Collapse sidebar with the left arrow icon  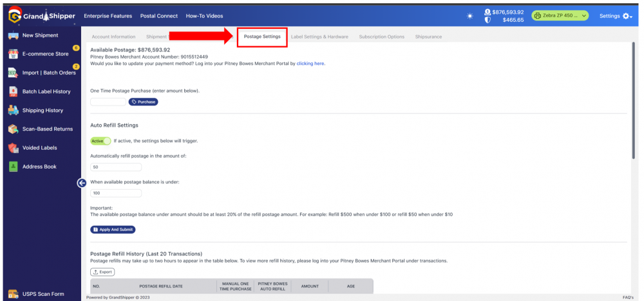pyautogui.click(x=81, y=183)
